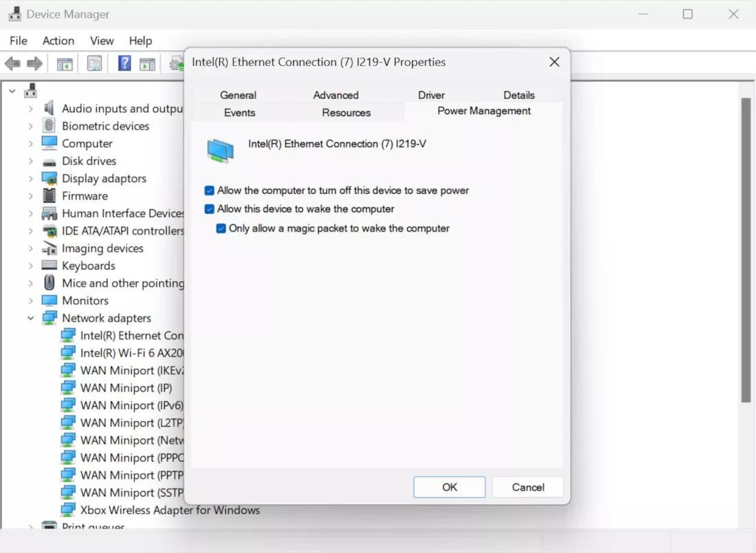Expand the Keyboards category
Screen dimensions: 756x553
(31, 266)
